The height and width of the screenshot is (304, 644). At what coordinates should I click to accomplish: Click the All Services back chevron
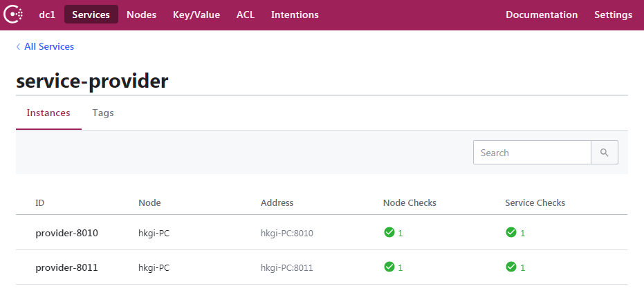tap(18, 47)
